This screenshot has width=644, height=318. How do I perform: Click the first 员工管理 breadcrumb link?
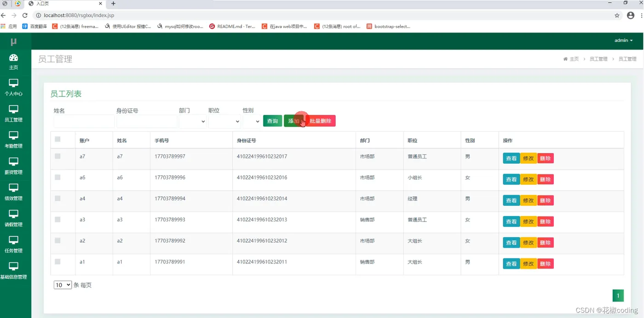click(598, 59)
